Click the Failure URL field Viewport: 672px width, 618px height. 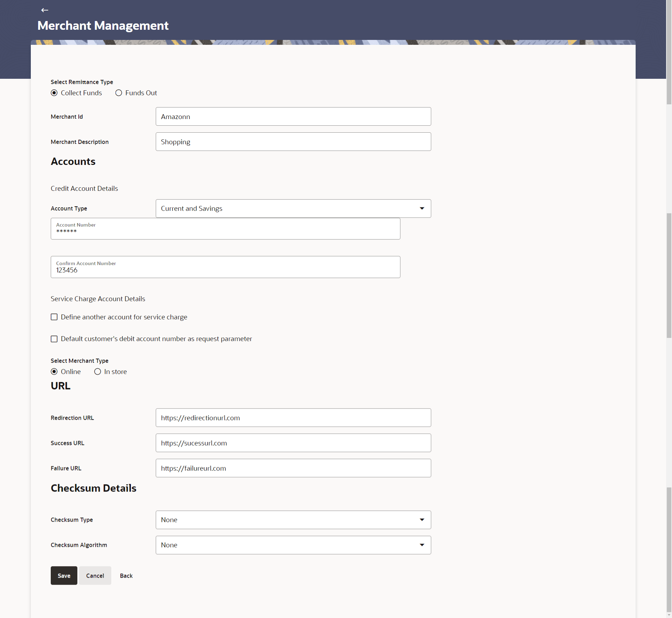tap(293, 468)
